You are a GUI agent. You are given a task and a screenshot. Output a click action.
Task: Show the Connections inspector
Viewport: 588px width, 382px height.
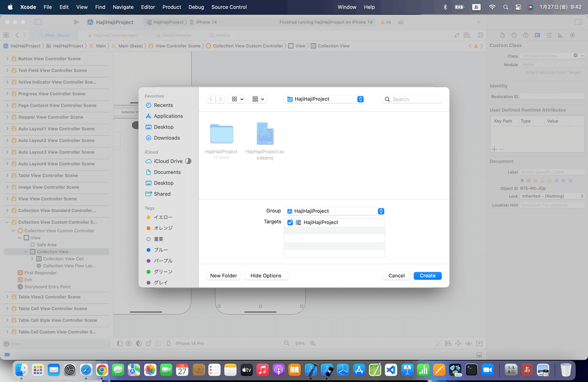[573, 35]
